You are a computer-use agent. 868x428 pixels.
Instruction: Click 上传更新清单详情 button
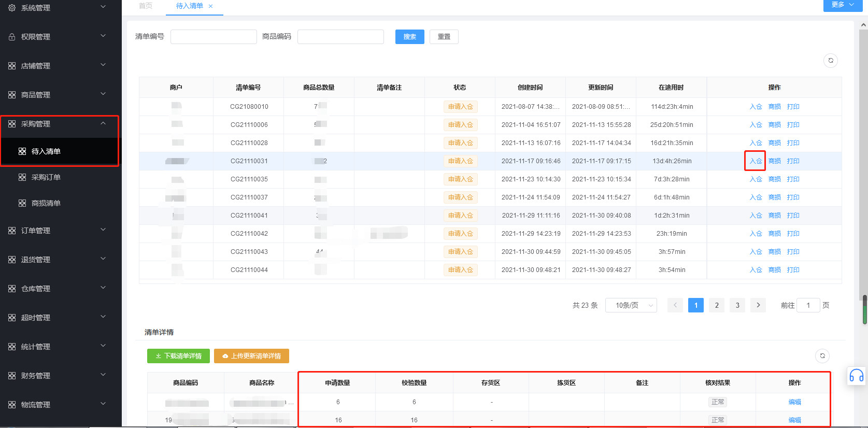tap(251, 356)
